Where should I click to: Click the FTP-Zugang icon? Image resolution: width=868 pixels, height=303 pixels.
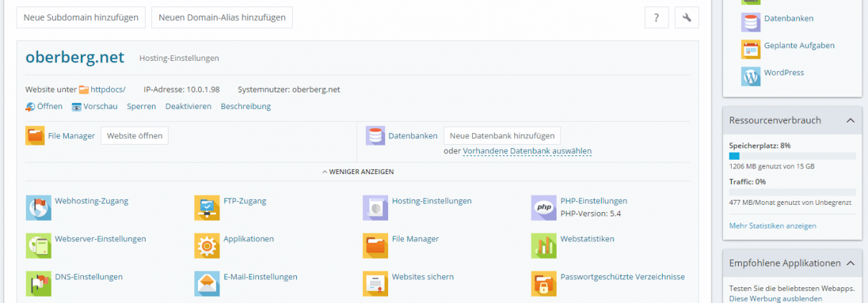tap(207, 207)
